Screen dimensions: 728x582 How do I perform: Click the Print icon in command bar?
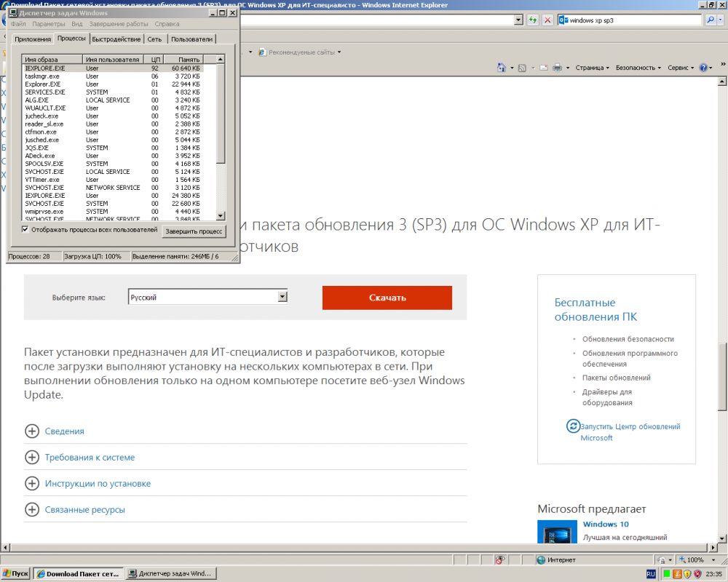click(x=557, y=68)
